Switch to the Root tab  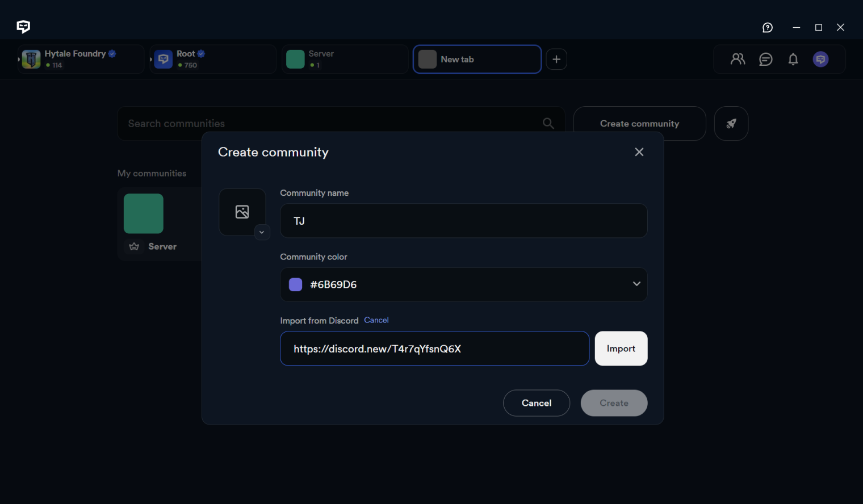coord(213,59)
